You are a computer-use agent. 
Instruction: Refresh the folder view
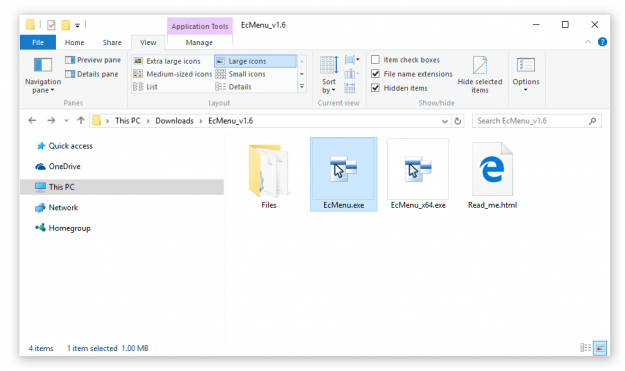(458, 121)
